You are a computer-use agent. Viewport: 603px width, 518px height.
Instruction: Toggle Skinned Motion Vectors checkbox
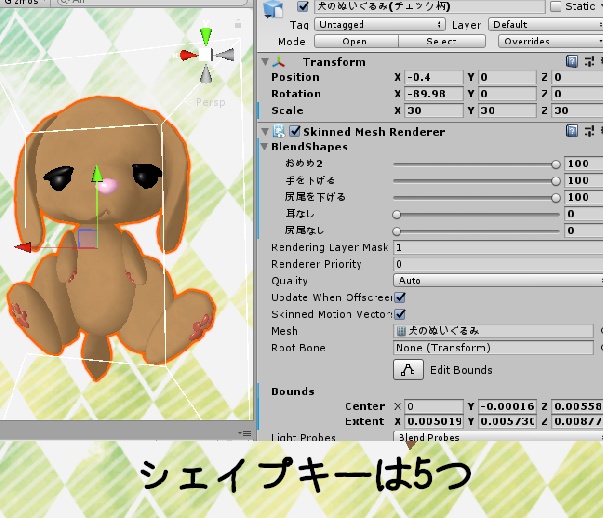pyautogui.click(x=400, y=315)
